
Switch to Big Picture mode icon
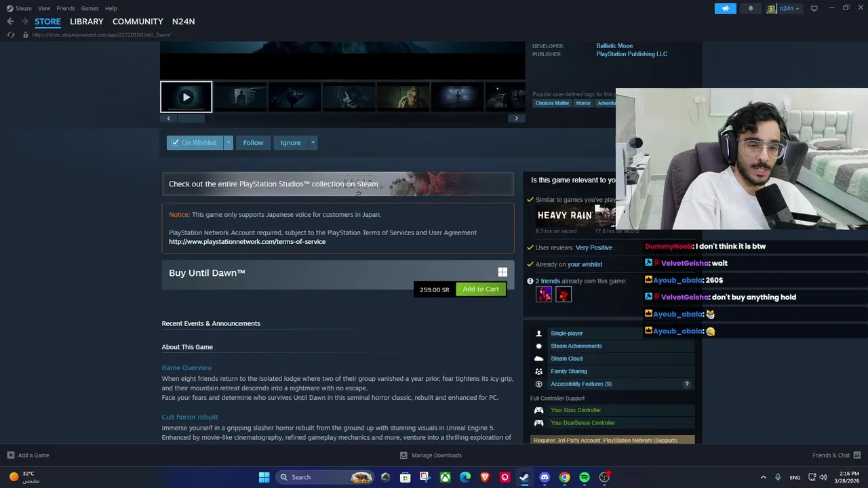(814, 8)
